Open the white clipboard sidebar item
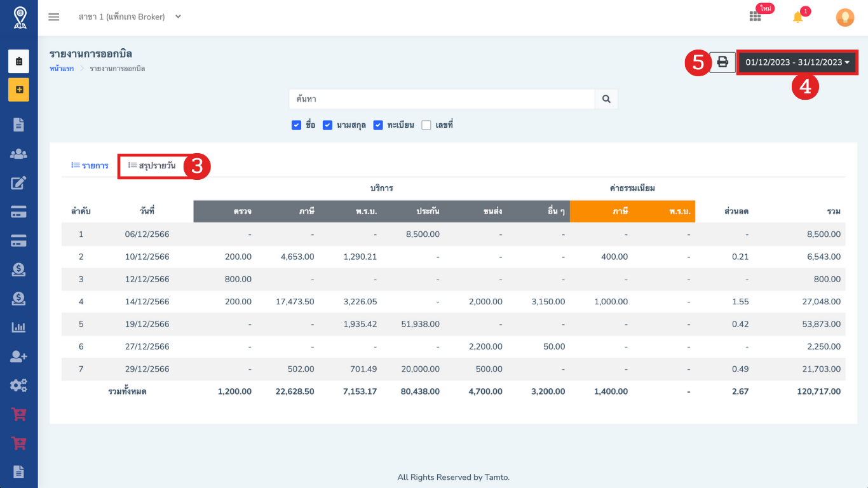 (19, 62)
